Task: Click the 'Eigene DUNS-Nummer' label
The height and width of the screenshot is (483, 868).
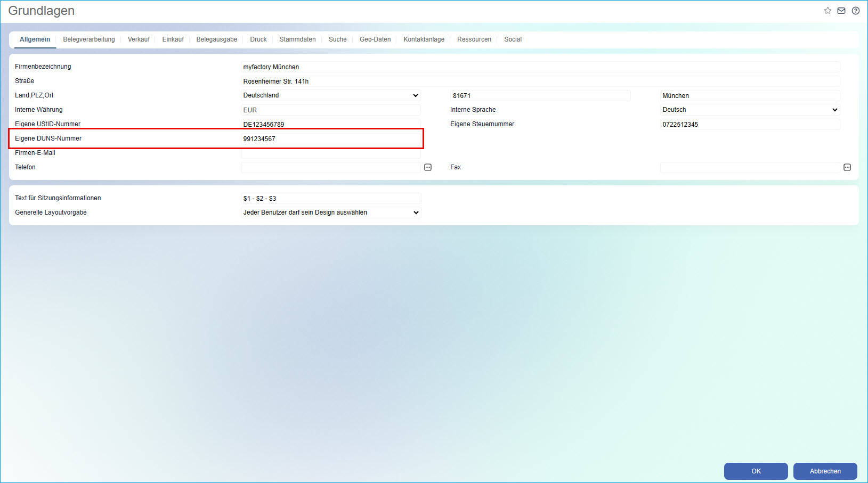Action: (48, 138)
